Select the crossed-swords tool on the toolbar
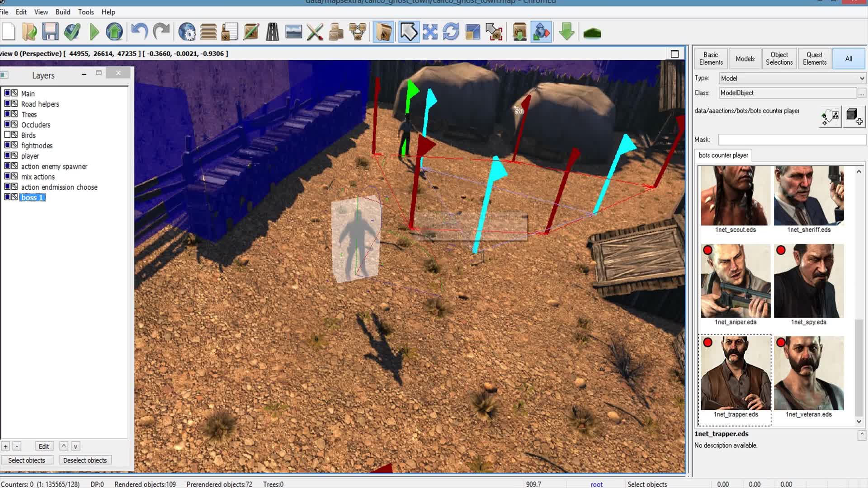Viewport: 868px width, 488px height. (x=315, y=32)
